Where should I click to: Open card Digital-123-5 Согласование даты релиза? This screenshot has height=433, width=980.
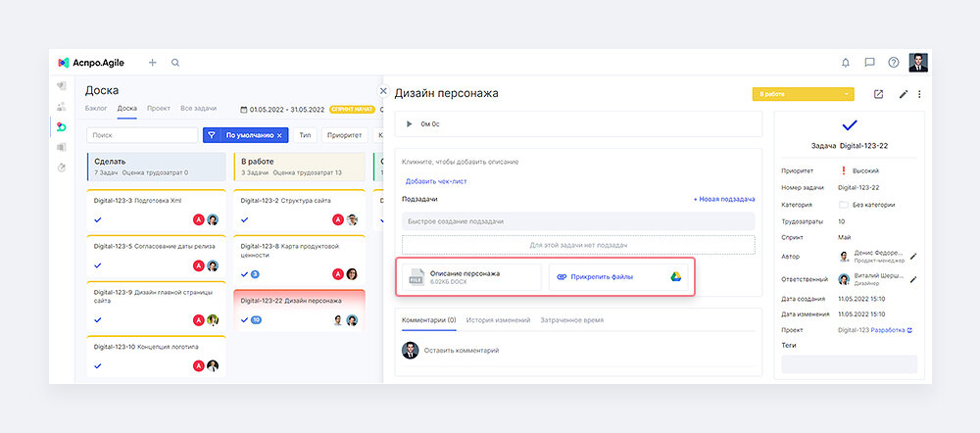(156, 257)
